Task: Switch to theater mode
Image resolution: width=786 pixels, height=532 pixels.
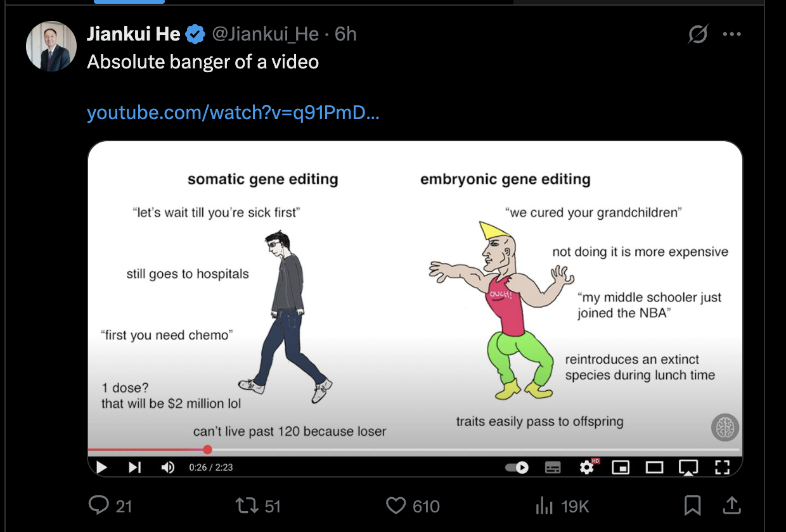Action: (x=654, y=467)
